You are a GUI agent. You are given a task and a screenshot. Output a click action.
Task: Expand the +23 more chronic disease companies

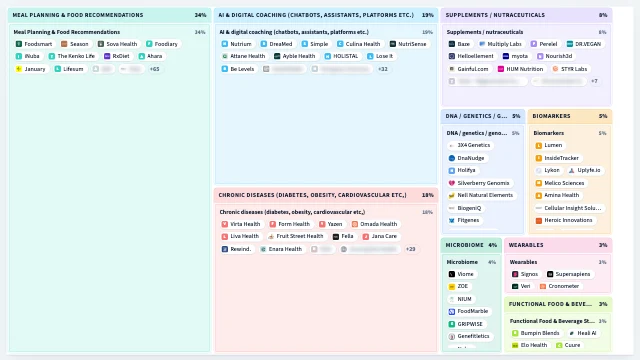tap(411, 249)
